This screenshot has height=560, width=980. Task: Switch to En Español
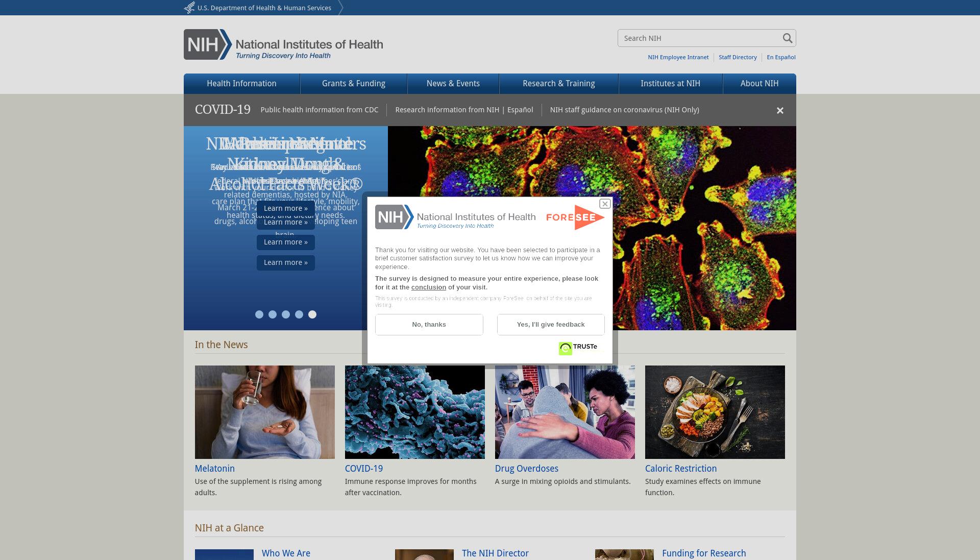pyautogui.click(x=781, y=57)
